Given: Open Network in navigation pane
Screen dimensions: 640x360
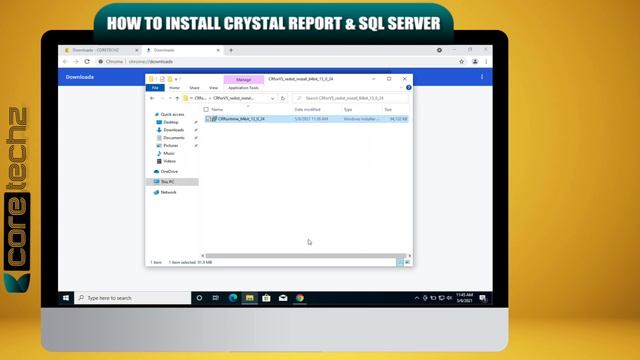Looking at the screenshot, I should pos(168,192).
